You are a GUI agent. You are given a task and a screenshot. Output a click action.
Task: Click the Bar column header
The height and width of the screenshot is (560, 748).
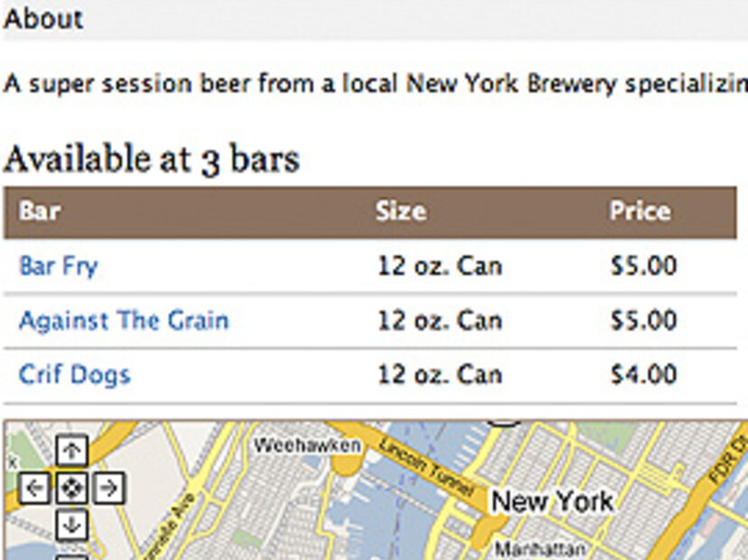(40, 211)
